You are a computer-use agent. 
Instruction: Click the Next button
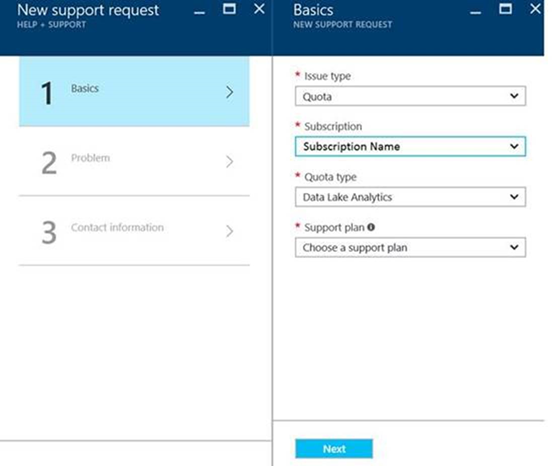tap(334, 449)
